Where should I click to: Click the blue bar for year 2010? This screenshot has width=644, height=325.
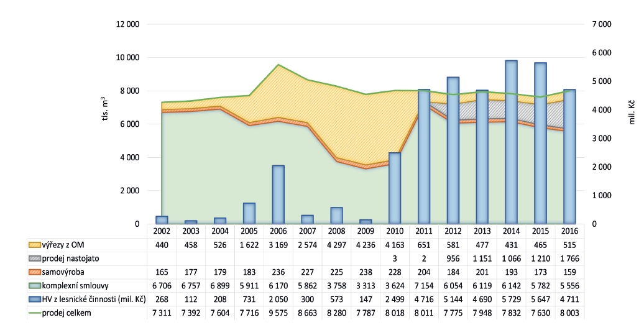coord(395,188)
